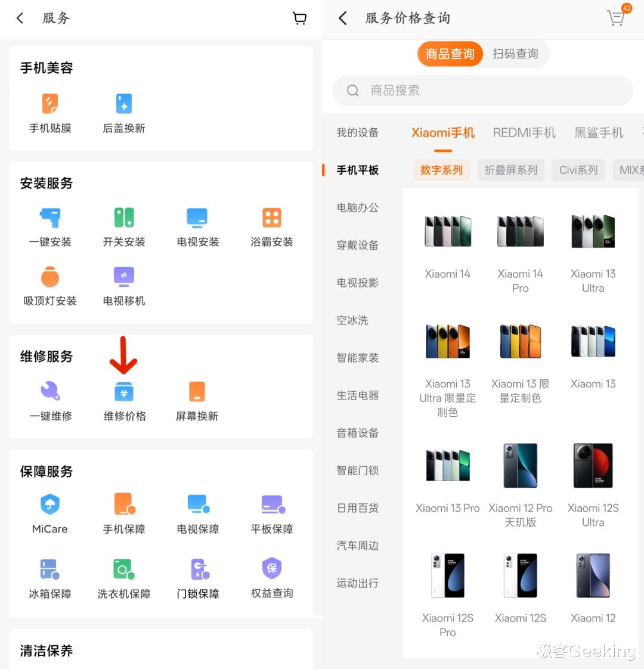Select 生活电器 category in sidebar
The height and width of the screenshot is (669, 644).
click(x=357, y=395)
